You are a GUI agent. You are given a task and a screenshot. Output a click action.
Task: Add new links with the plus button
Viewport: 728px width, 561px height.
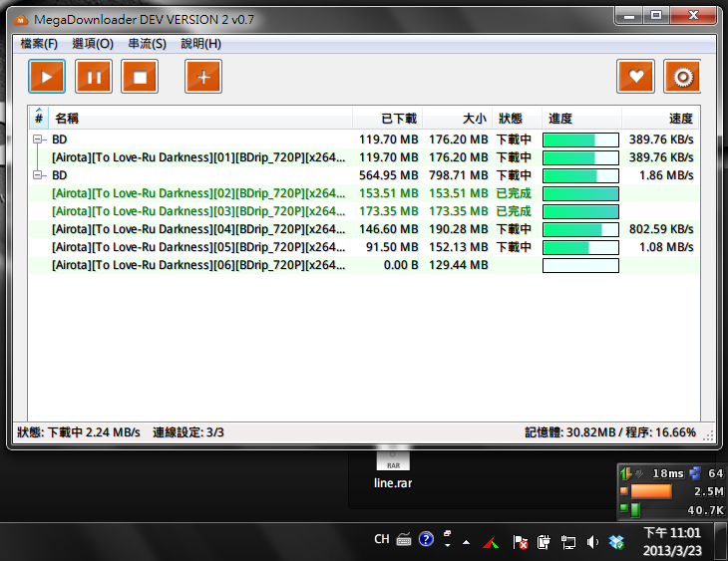(203, 77)
